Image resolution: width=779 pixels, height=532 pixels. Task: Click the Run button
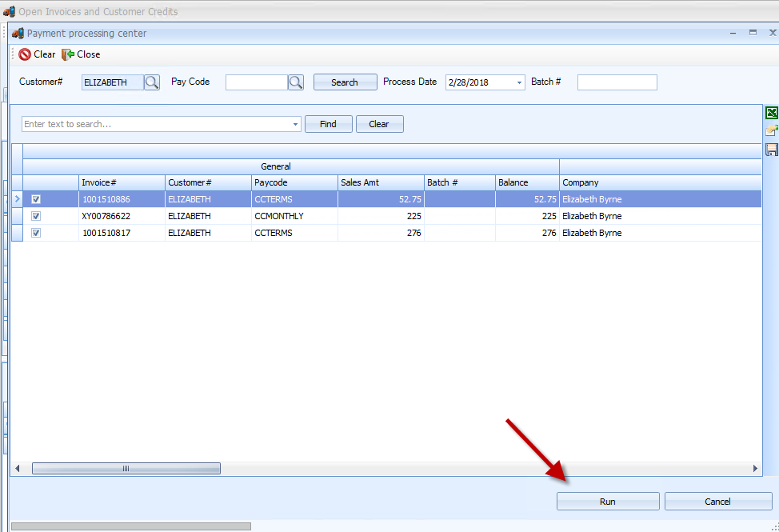pyautogui.click(x=608, y=502)
